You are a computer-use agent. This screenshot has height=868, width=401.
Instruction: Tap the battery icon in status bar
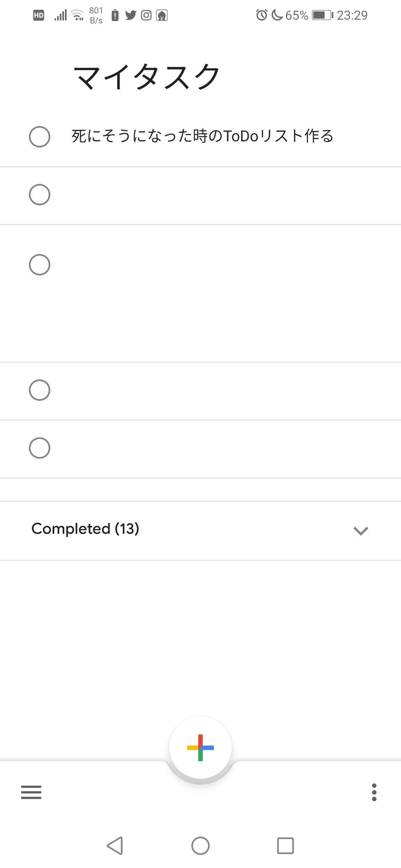click(x=322, y=15)
